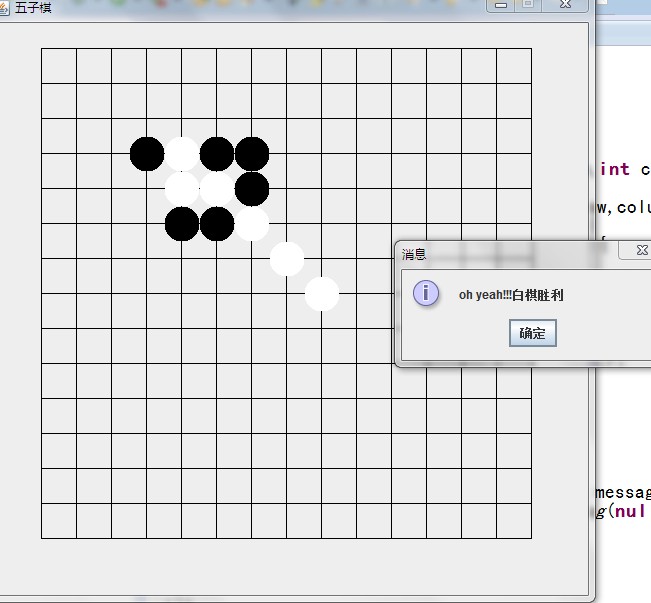Click the black stone directly below the top-right black stone

tap(252, 189)
